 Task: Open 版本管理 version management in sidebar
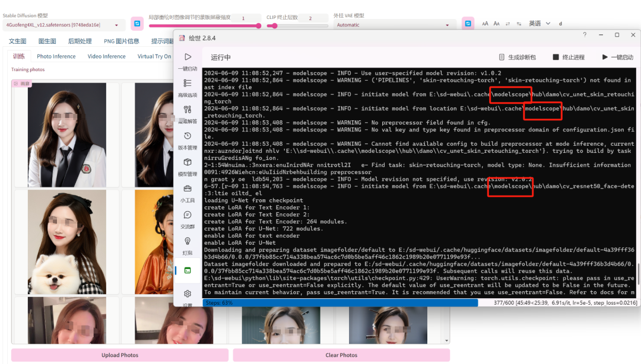tap(188, 141)
